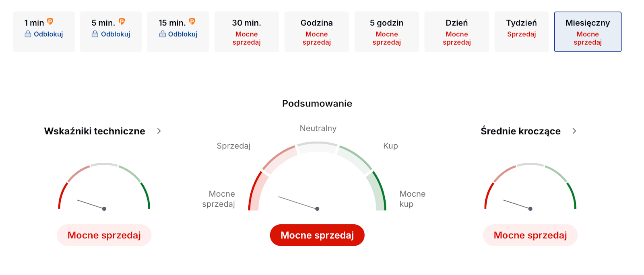This screenshot has width=644, height=275.
Task: Expand Wskaźniki techniczne with its chevron arrow
Action: [x=159, y=131]
